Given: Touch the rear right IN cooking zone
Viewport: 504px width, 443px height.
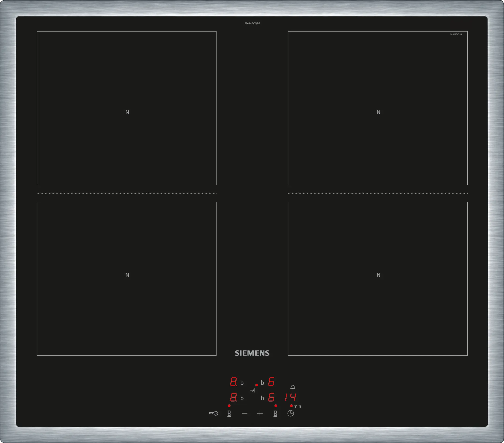Looking at the screenshot, I should coord(378,112).
